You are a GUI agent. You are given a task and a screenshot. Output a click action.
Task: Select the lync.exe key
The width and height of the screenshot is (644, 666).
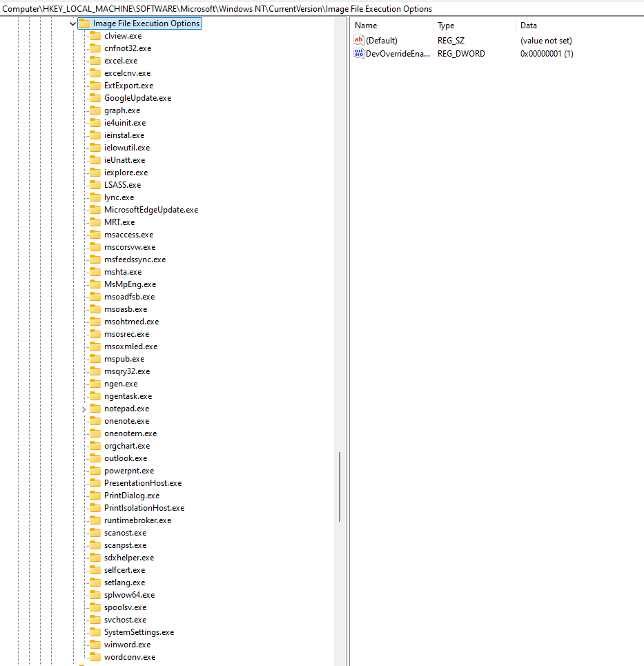coord(119,197)
